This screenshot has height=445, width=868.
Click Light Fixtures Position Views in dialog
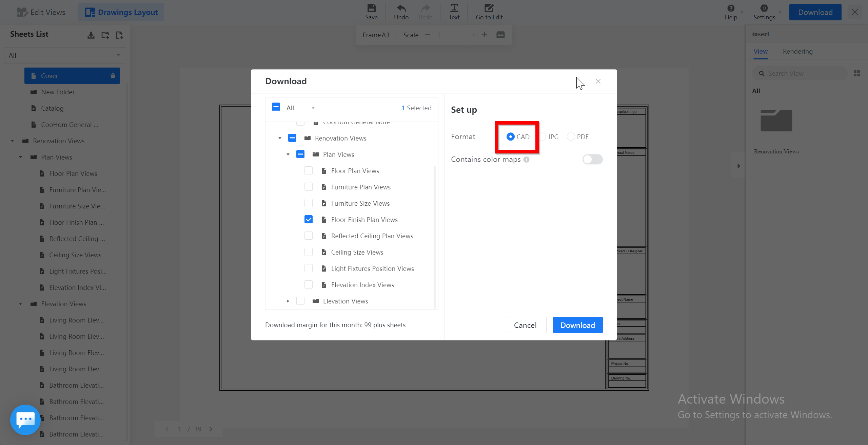click(x=372, y=268)
